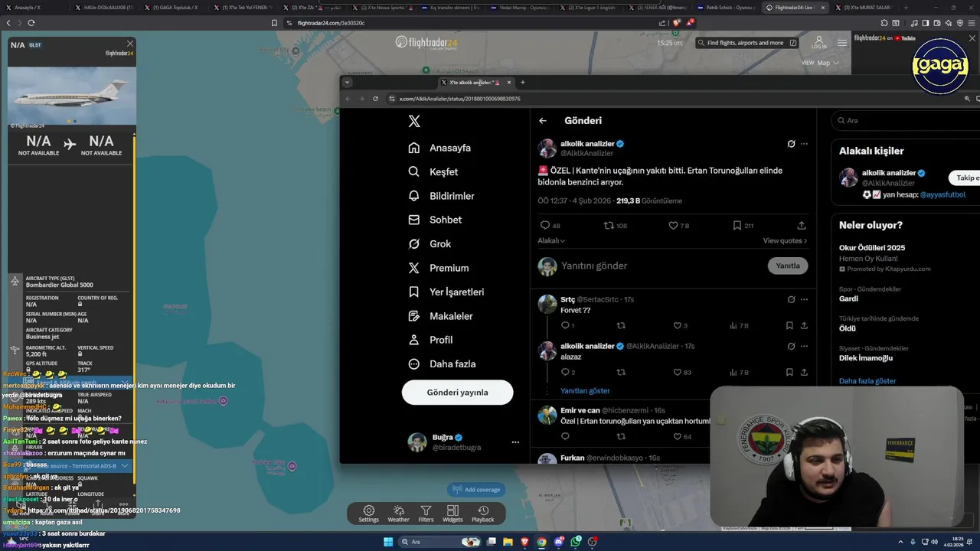Open Premium in X sidebar

click(439, 268)
